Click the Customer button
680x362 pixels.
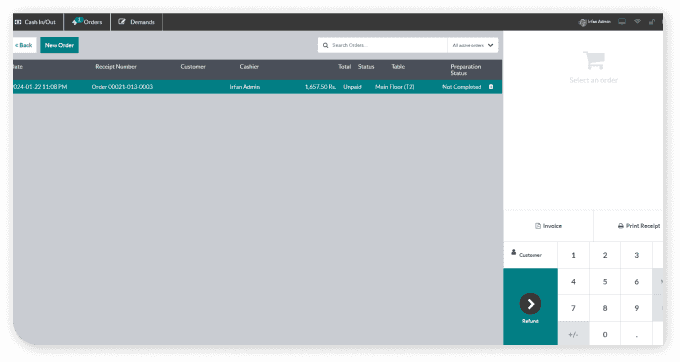pyautogui.click(x=530, y=255)
